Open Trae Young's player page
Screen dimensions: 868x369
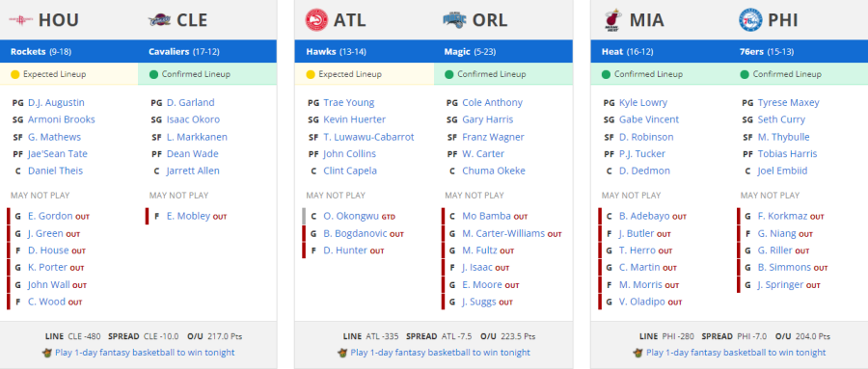click(x=349, y=102)
